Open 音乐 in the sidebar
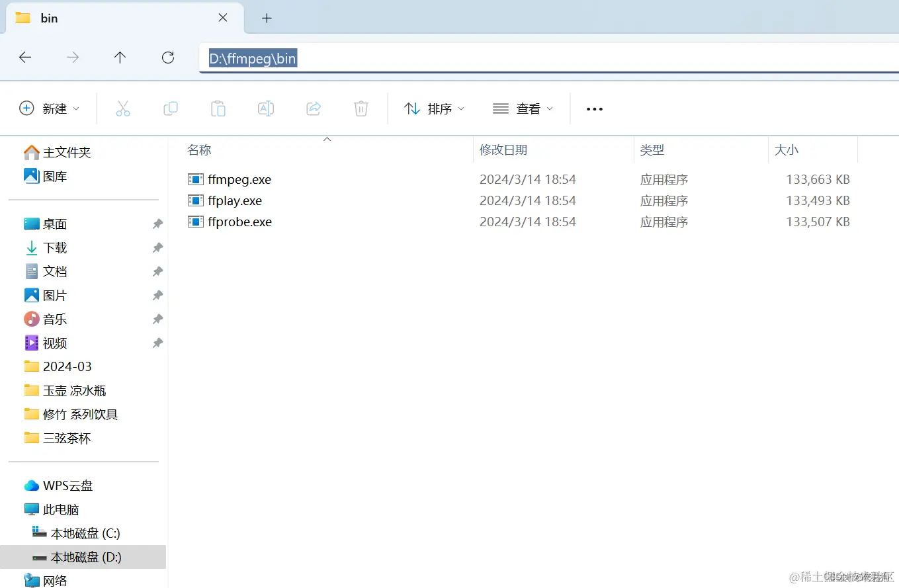899x588 pixels. point(46,319)
